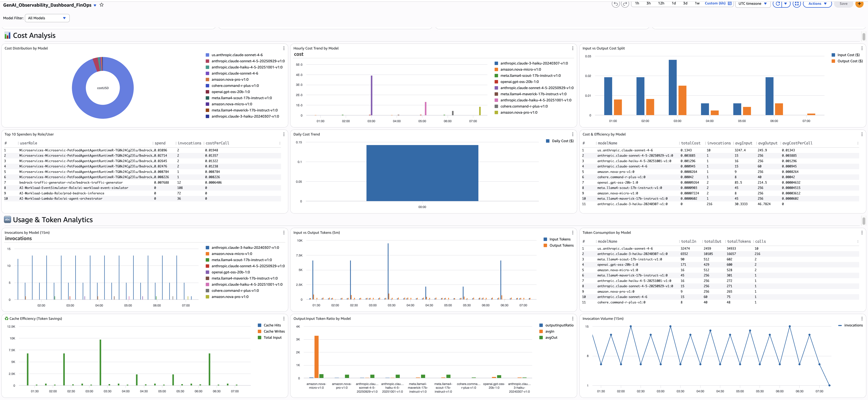Click the orange plus icon to add widget

tap(859, 4)
